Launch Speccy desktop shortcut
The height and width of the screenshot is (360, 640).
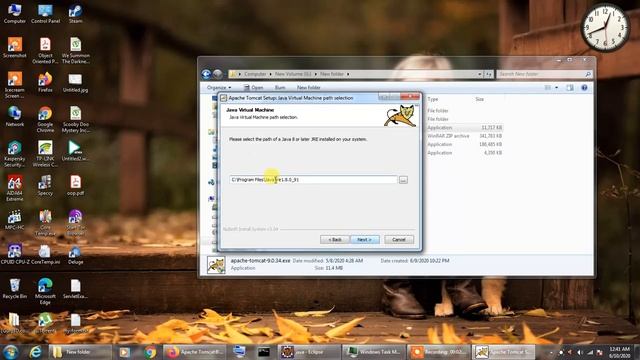click(45, 185)
